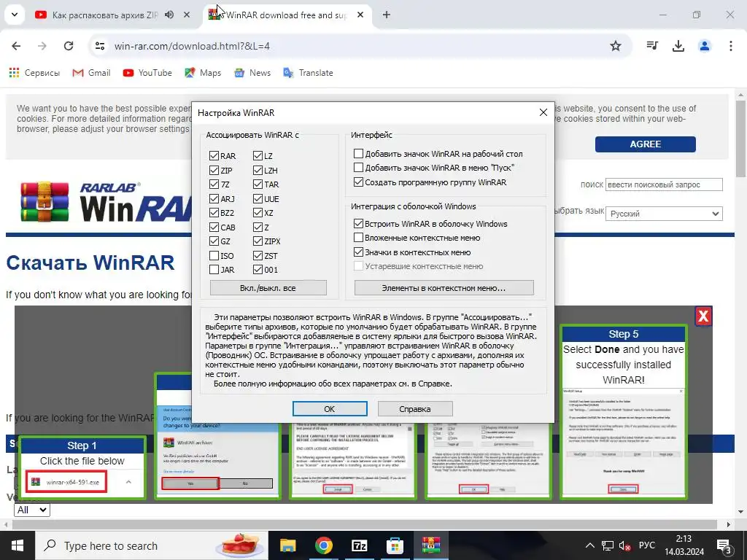The width and height of the screenshot is (747, 560).
Task: Reload the page with refresh icon
Action: tap(69, 46)
